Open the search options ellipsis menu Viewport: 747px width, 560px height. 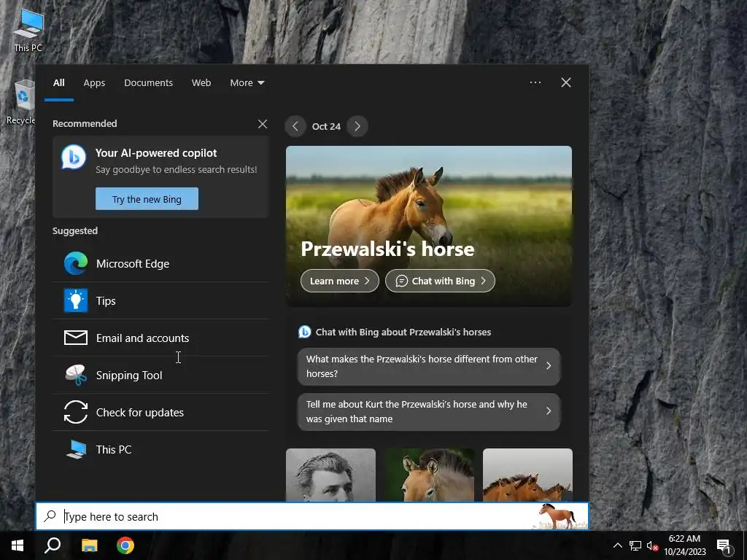(535, 82)
